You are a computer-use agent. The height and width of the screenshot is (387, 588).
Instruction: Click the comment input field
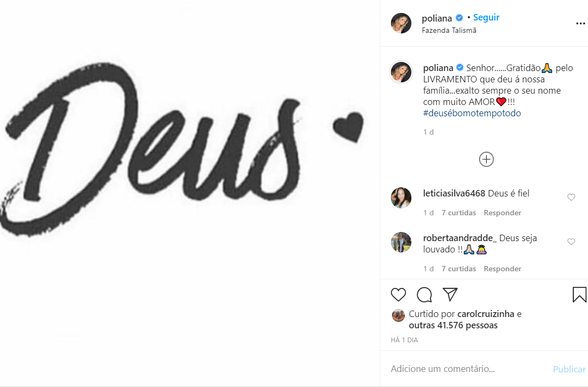[468, 369]
